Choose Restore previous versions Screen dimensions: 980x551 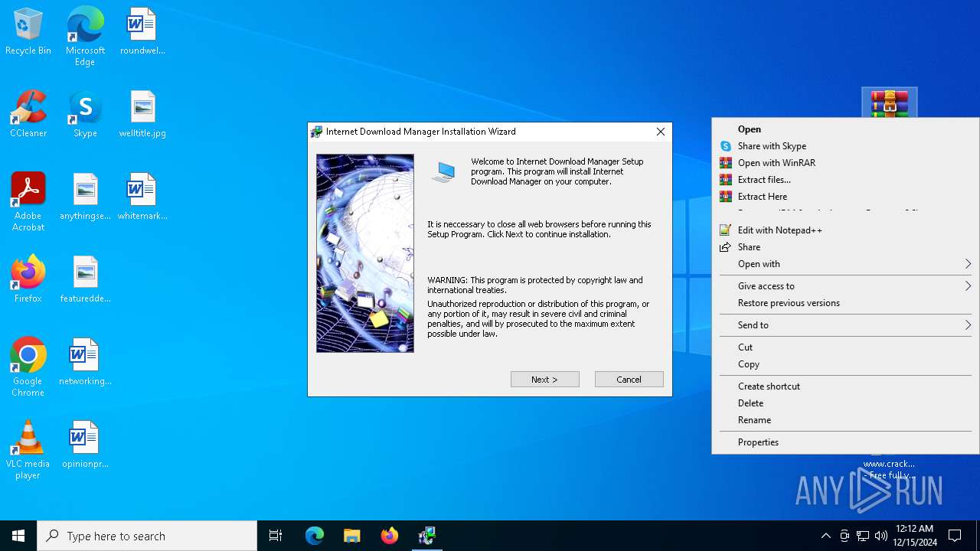pos(846,303)
